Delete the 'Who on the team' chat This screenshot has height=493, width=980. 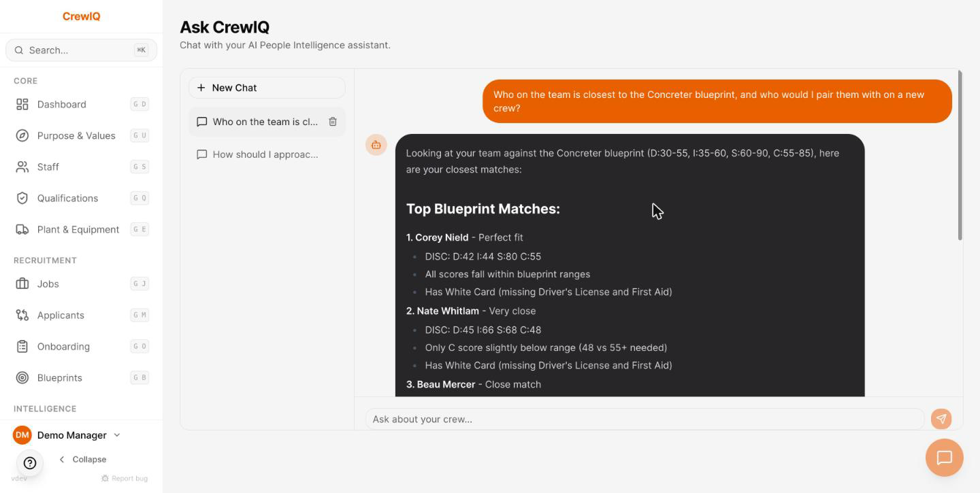tap(333, 122)
